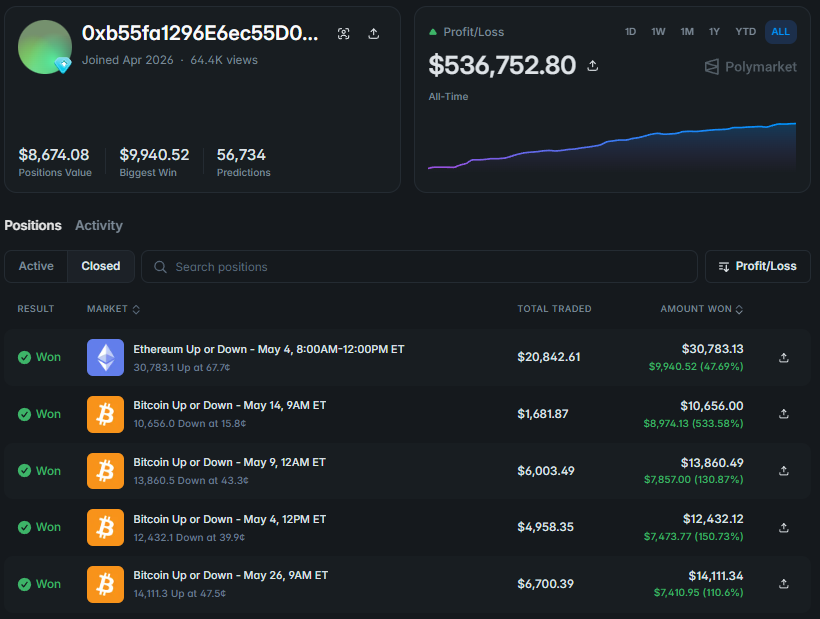Sort by the Amount Won column
Screen dimensions: 820x619
point(701,309)
